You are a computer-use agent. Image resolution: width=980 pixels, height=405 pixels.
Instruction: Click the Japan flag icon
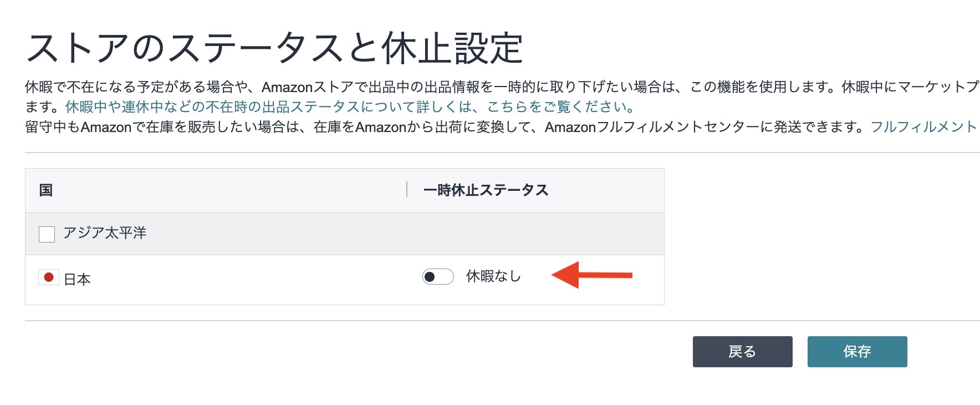[48, 277]
